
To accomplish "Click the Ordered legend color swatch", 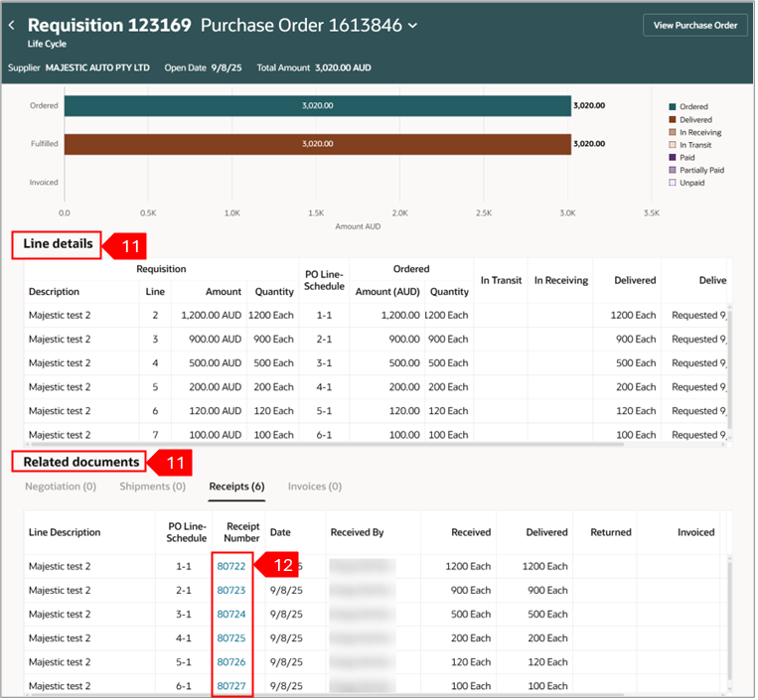I will (x=673, y=106).
